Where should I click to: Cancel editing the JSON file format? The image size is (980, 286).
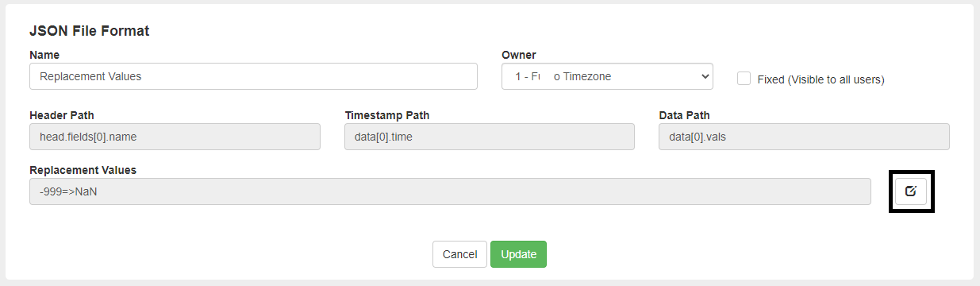tap(459, 254)
